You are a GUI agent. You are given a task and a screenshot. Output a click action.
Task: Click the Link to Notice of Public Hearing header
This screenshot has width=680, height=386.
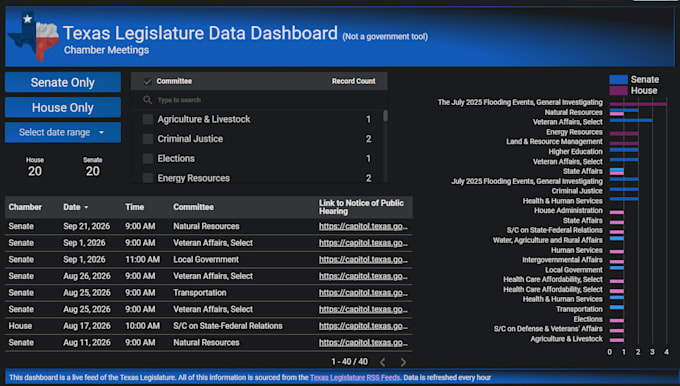361,207
